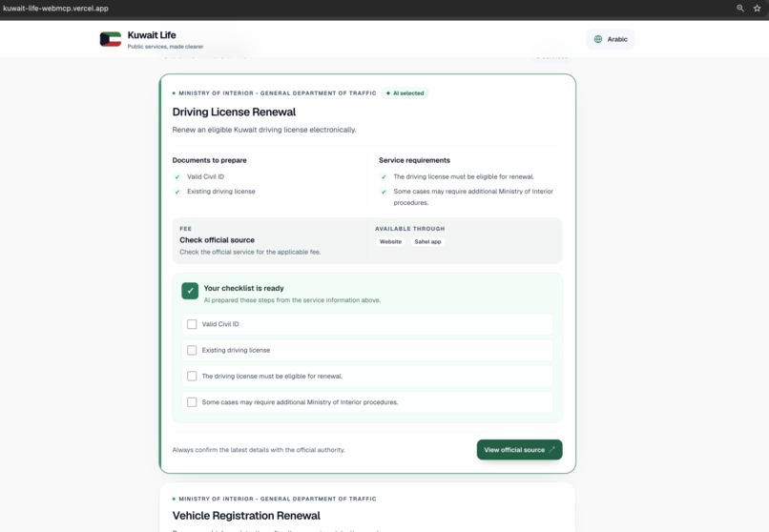Click the browser address bar URL
Image resolution: width=769 pixels, height=532 pixels.
(x=55, y=9)
